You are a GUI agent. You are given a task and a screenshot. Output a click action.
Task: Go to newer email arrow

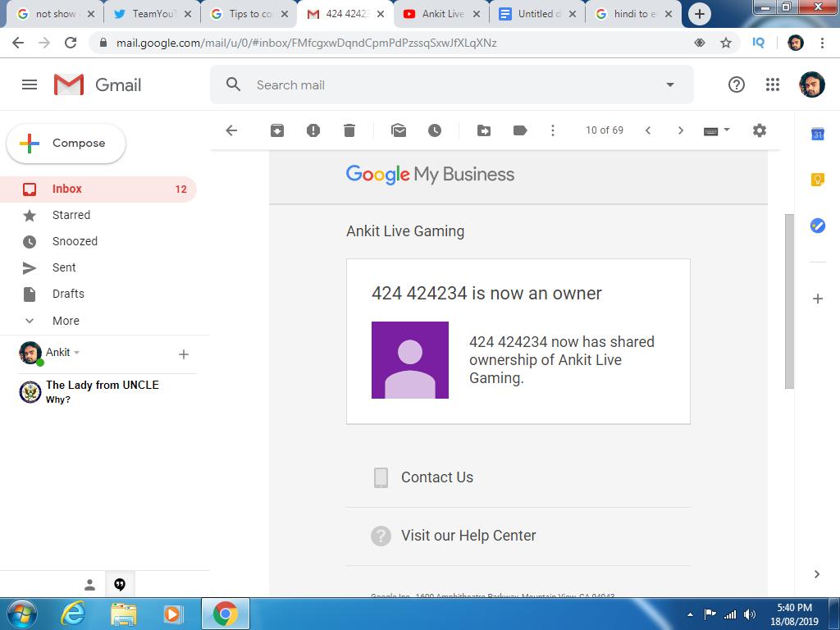click(648, 130)
